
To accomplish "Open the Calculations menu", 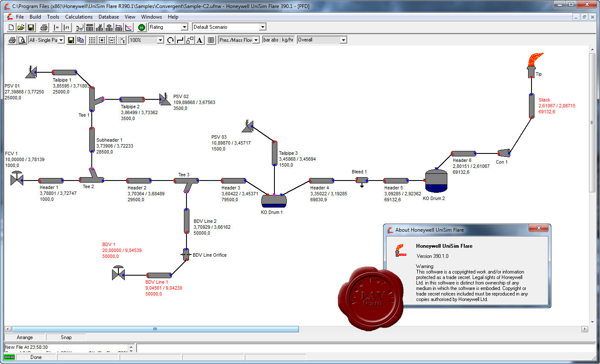I will pyautogui.click(x=79, y=17).
